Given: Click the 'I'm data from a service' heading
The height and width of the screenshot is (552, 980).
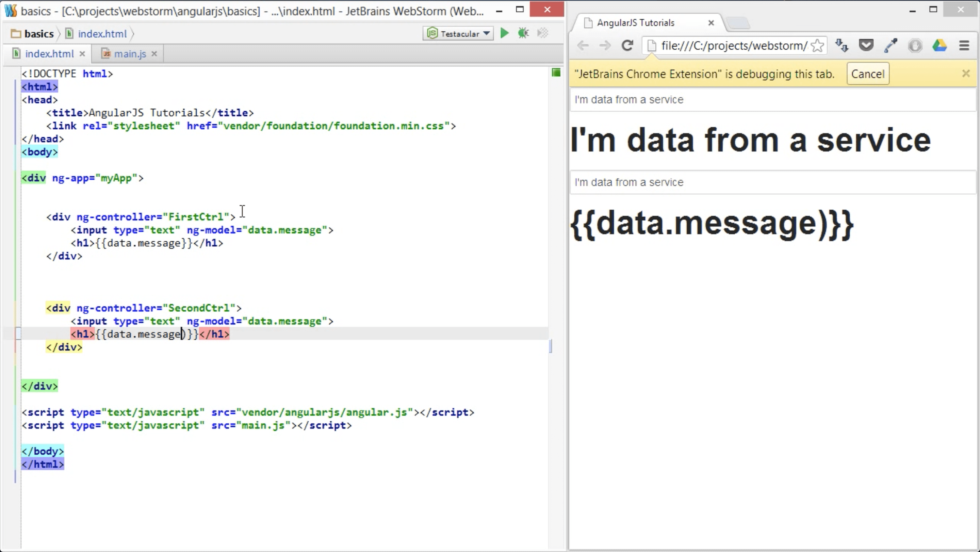Looking at the screenshot, I should point(751,140).
